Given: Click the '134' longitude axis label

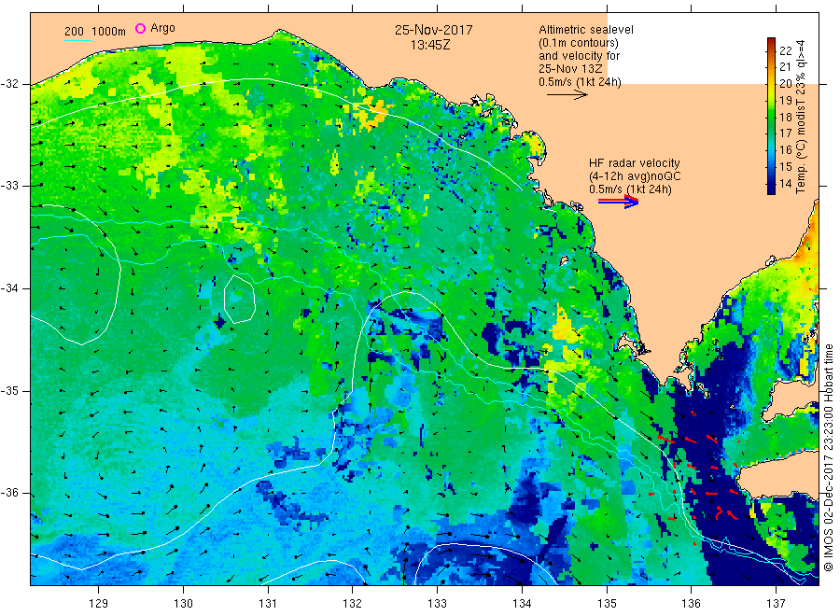Looking at the screenshot, I should (x=522, y=604).
